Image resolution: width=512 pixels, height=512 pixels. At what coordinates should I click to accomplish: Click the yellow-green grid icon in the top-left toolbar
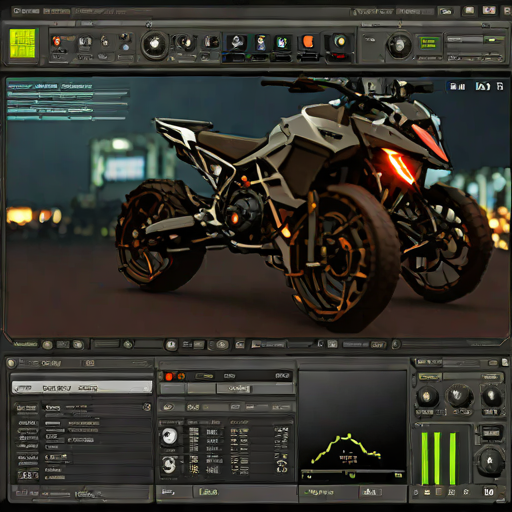pyautogui.click(x=23, y=43)
